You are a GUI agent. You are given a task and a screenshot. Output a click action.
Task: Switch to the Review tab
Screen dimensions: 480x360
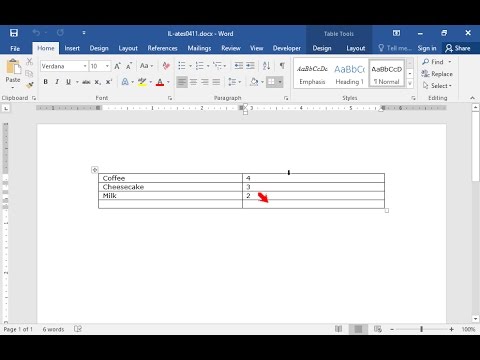(x=231, y=48)
